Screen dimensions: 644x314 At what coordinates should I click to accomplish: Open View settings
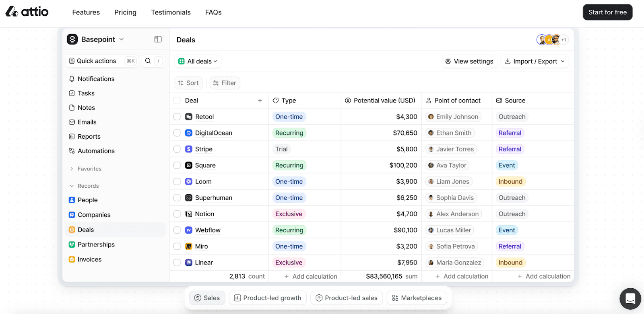pyautogui.click(x=469, y=61)
